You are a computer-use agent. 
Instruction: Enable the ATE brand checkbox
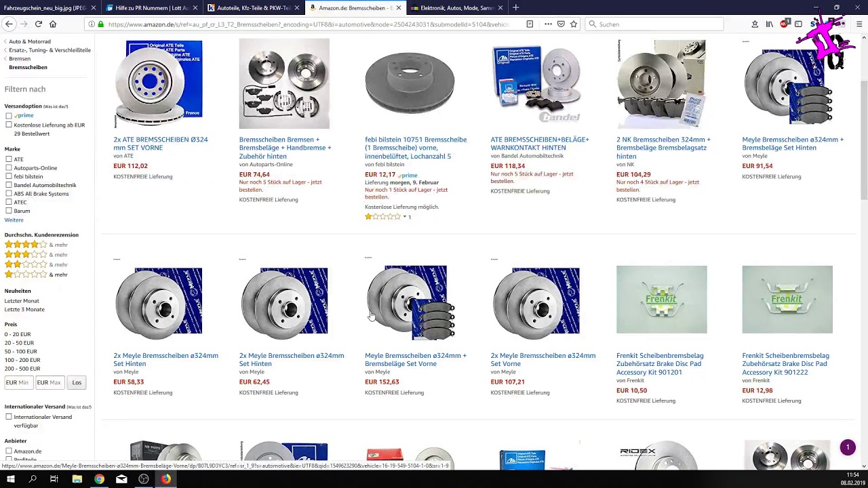pos(9,159)
